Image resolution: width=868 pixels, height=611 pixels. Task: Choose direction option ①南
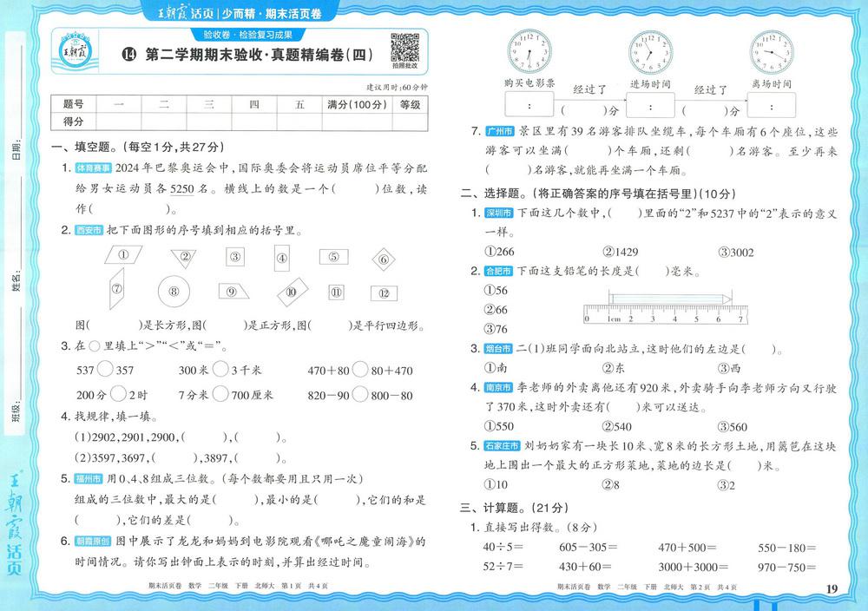[496, 367]
